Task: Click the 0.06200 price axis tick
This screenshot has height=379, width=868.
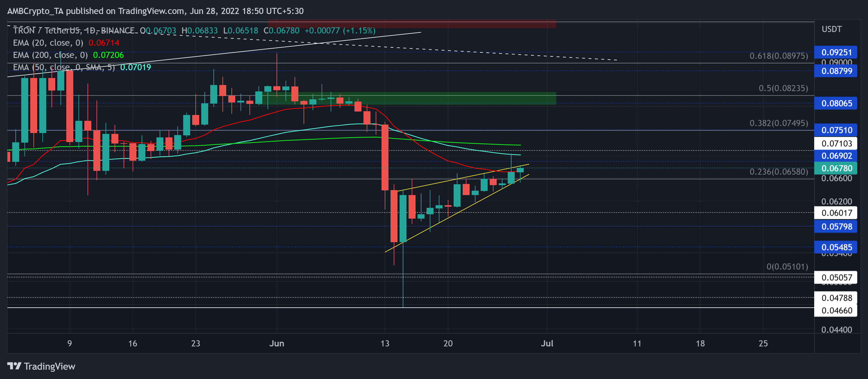Action: [836, 202]
